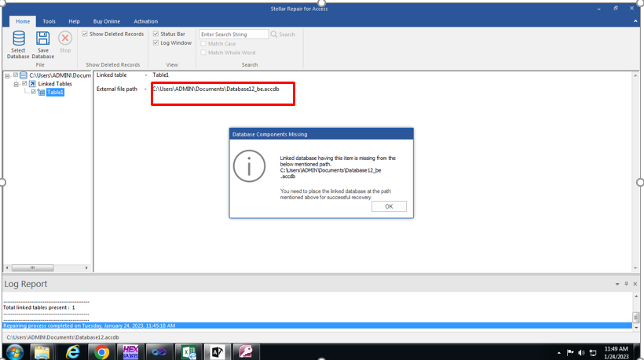Close the Log Report panel
Image resolution: width=644 pixels, height=360 pixels.
[635, 284]
